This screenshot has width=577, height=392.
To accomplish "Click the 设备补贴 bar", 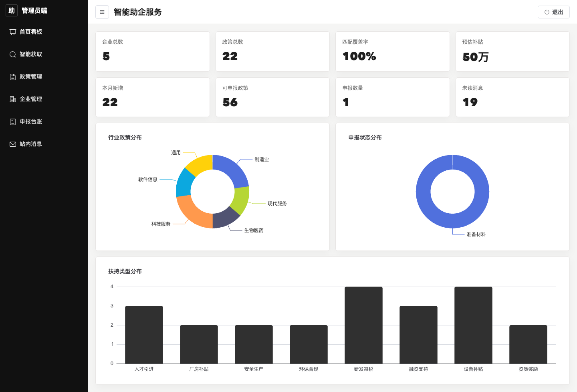I will pyautogui.click(x=473, y=325).
